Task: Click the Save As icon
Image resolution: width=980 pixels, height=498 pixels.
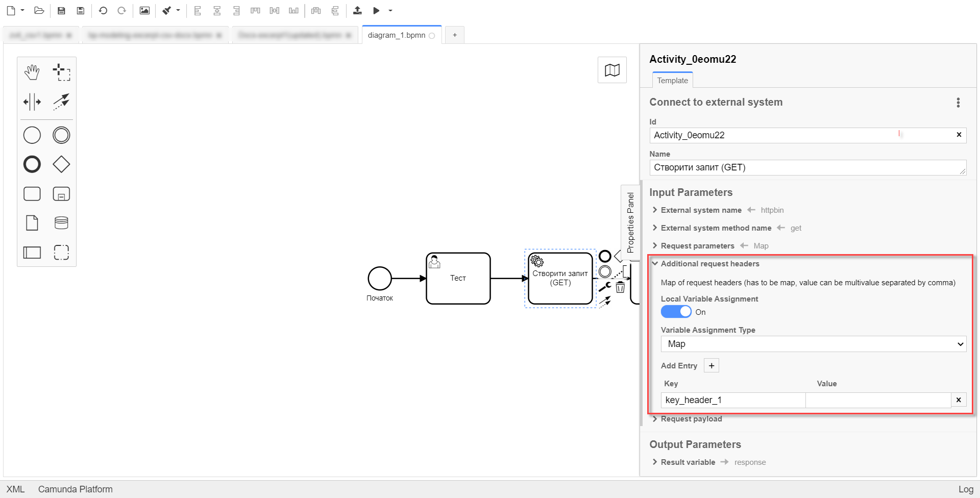Action: coord(80,10)
